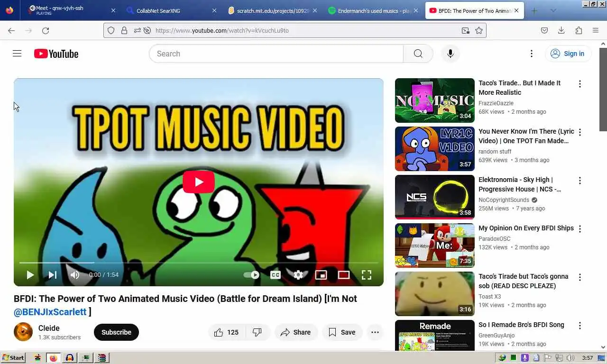
Task: Open So I Remade Bro's BFDI Song title
Action: pos(521,325)
